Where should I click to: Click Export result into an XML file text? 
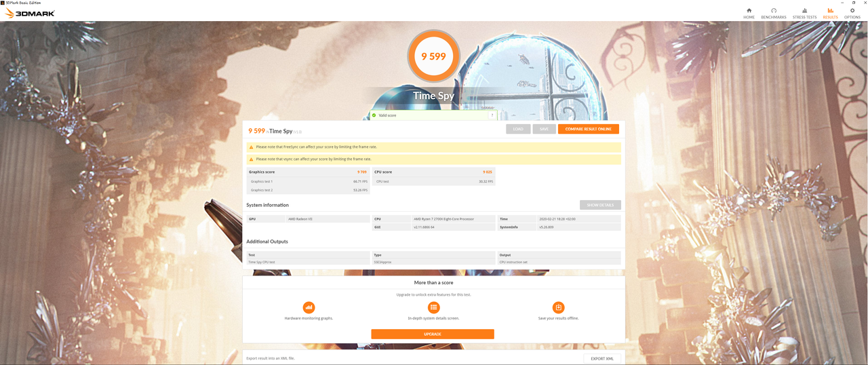pyautogui.click(x=270, y=358)
